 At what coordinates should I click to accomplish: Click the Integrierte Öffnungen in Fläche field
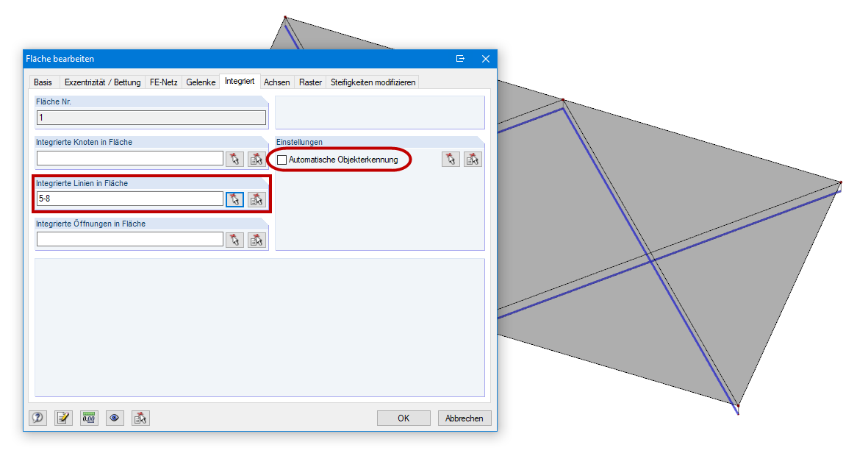(x=130, y=239)
